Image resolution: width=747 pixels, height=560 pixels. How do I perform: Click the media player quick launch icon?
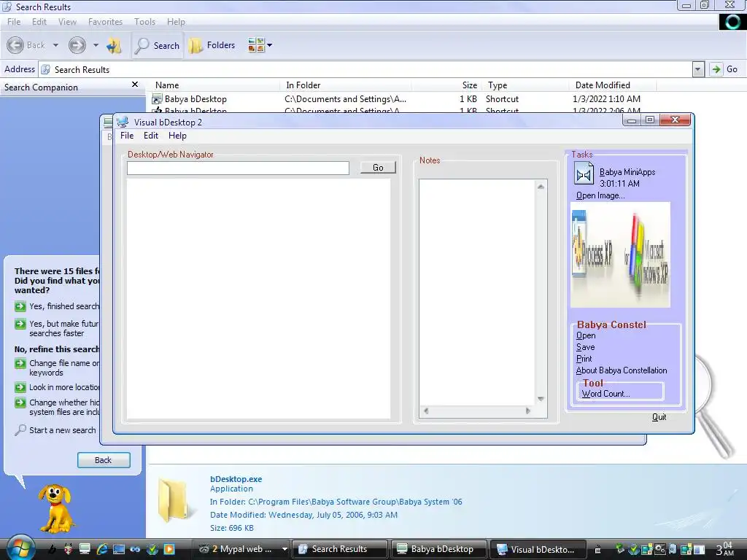(x=169, y=549)
